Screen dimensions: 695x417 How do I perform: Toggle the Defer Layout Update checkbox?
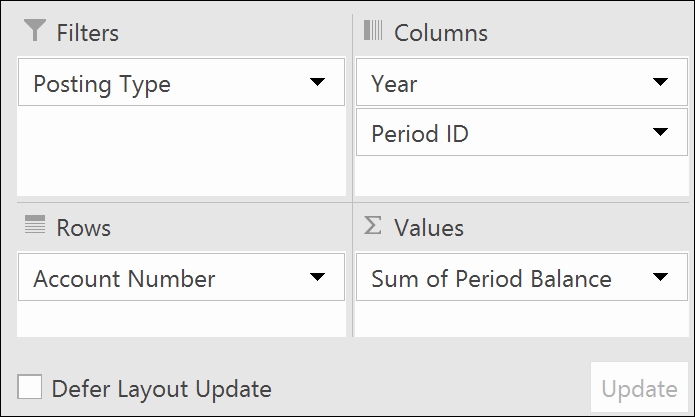[x=30, y=386]
